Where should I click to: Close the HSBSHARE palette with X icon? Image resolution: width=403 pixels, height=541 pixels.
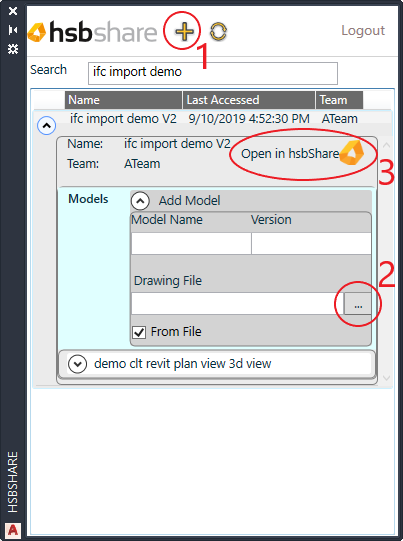[x=13, y=11]
